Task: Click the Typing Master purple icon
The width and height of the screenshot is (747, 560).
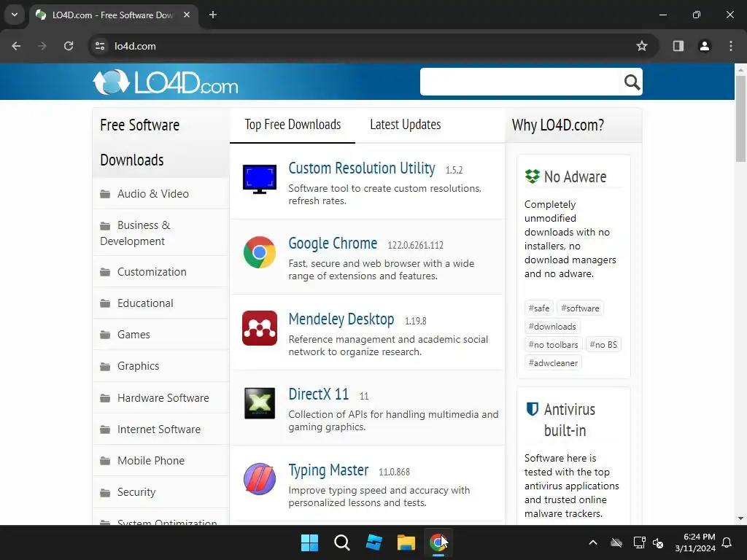Action: coord(260,479)
